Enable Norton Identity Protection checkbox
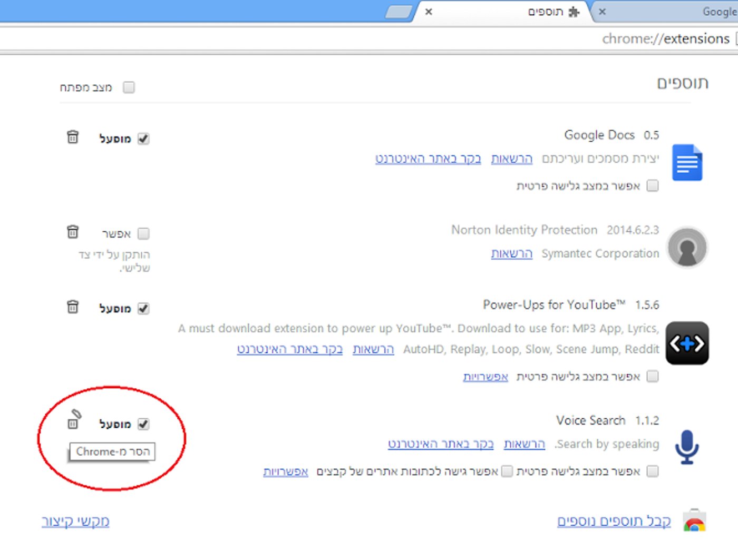The width and height of the screenshot is (738, 560). (143, 233)
